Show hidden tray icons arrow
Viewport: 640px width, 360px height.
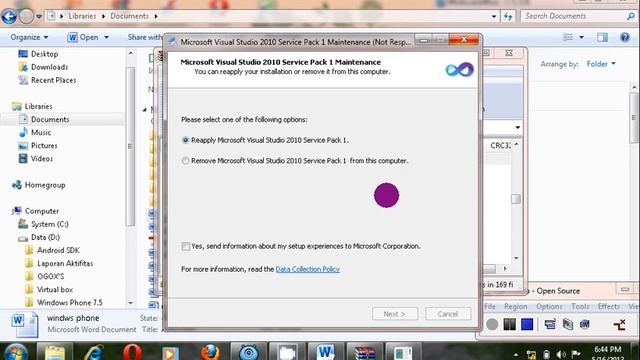516,355
